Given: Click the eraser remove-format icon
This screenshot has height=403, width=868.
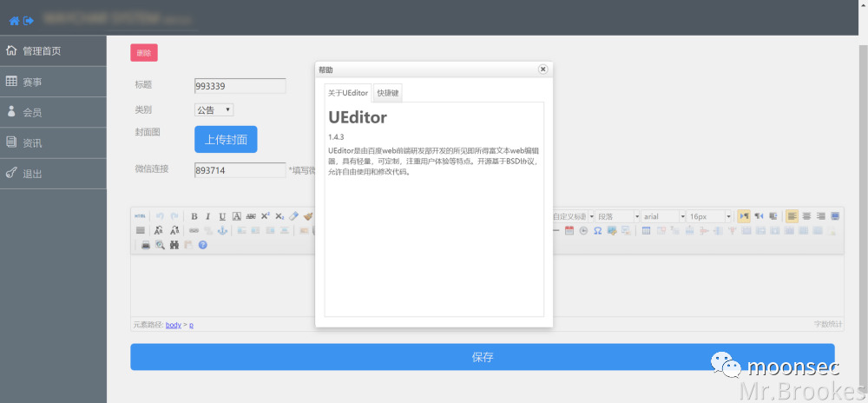Looking at the screenshot, I should [x=294, y=216].
